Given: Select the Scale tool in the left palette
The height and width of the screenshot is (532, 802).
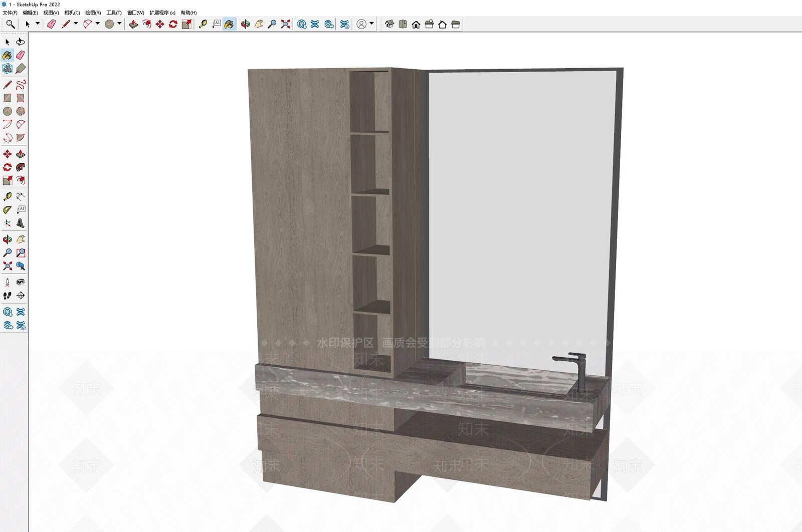Looking at the screenshot, I should coord(8,180).
